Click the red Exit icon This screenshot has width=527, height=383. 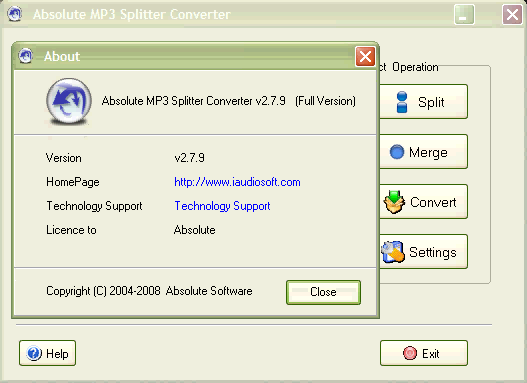410,353
